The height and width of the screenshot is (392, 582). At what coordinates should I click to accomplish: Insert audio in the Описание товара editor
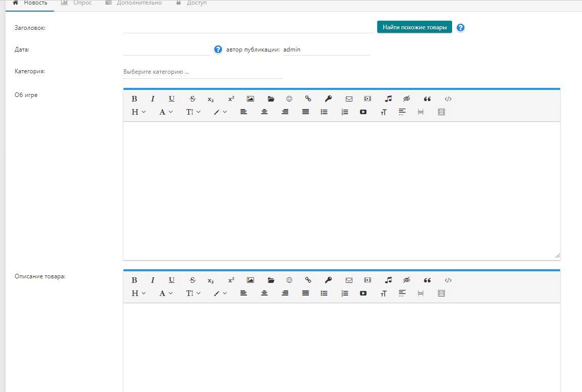388,280
